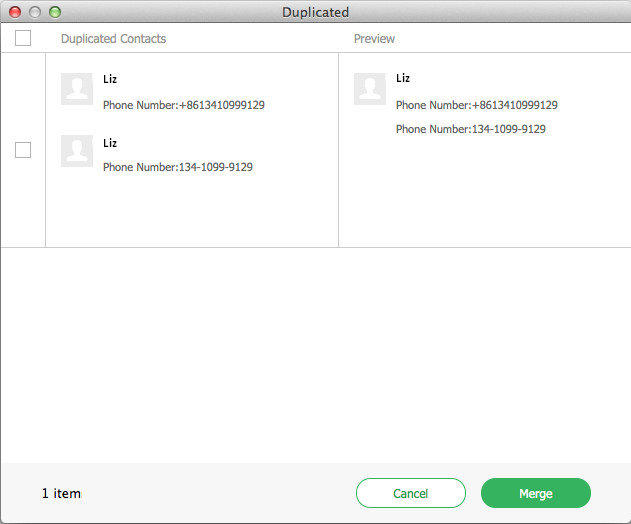
Task: Click the Cancel button
Action: click(410, 493)
